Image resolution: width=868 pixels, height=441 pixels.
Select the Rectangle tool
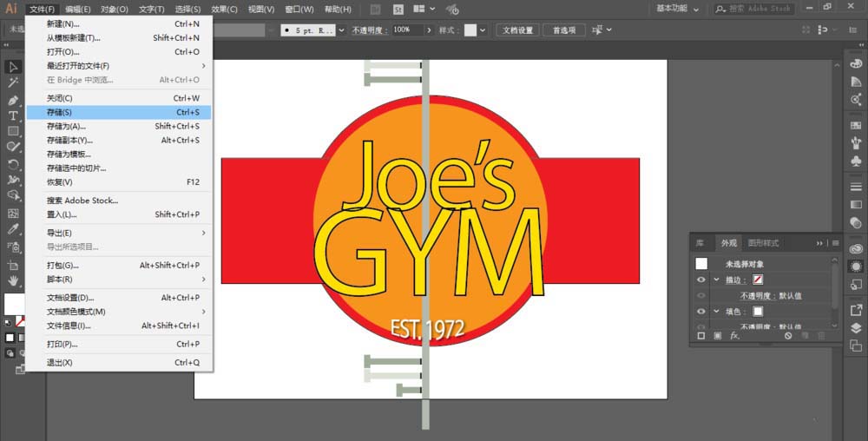[13, 132]
